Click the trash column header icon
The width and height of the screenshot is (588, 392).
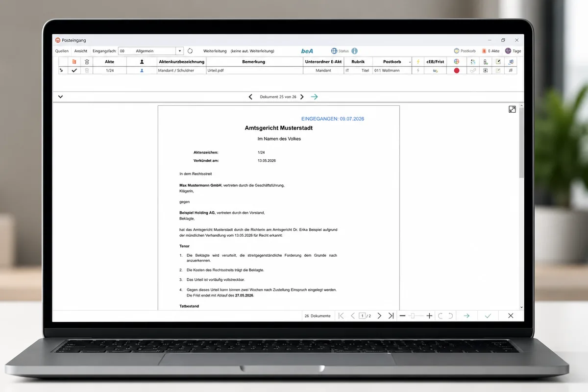pyautogui.click(x=87, y=62)
